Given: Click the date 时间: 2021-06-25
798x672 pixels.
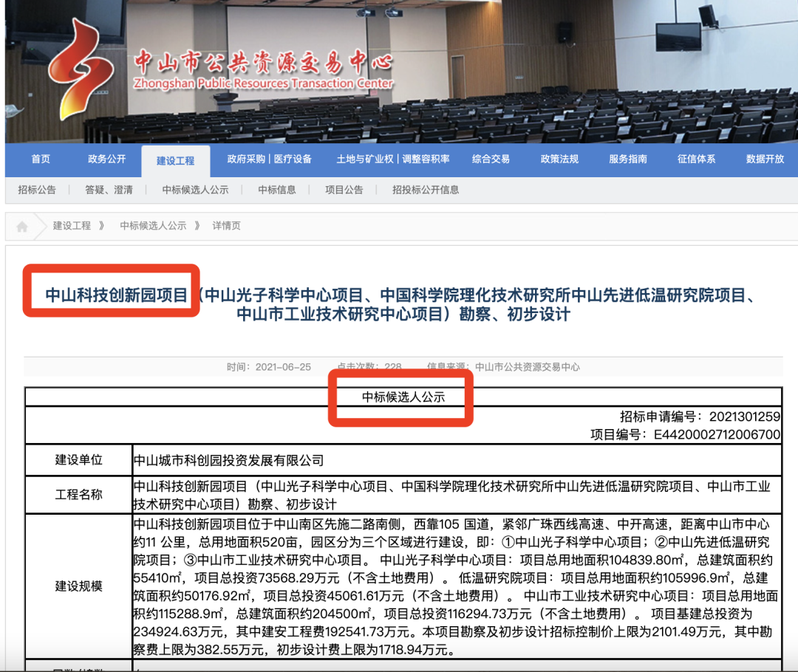Looking at the screenshot, I should (269, 367).
